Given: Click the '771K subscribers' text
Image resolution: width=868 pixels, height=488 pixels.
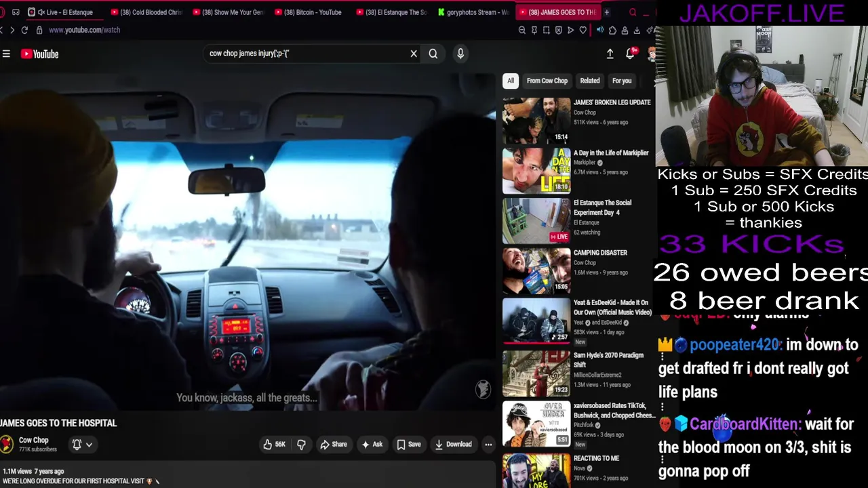Looking at the screenshot, I should tap(38, 449).
